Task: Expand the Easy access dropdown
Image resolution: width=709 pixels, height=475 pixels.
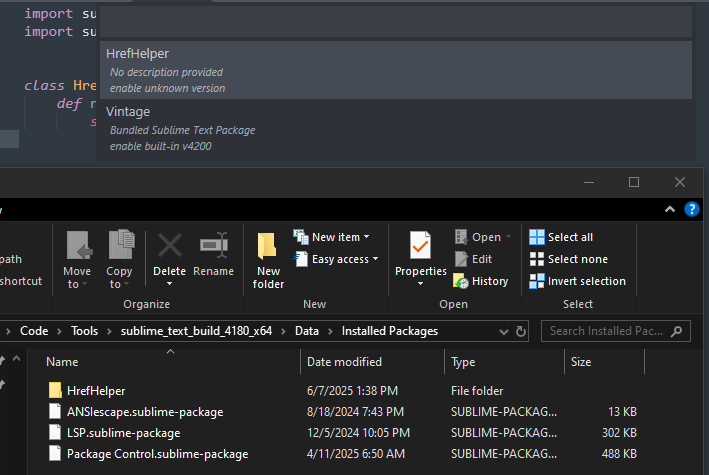Action: click(x=375, y=259)
